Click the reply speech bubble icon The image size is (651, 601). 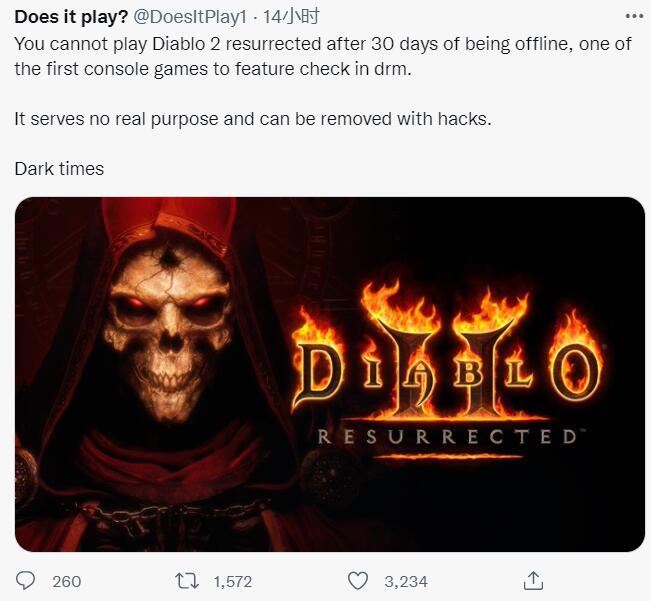tap(27, 580)
